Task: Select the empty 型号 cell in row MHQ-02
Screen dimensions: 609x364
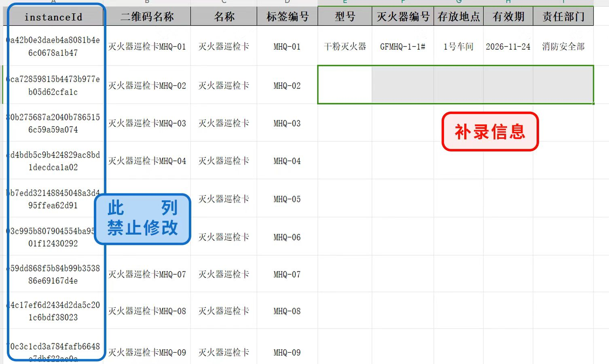Action: (344, 85)
